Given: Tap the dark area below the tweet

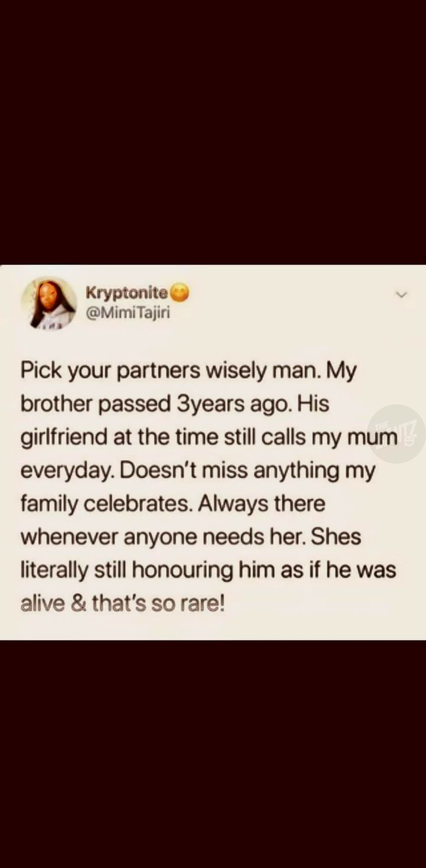Looking at the screenshot, I should pos(213,750).
